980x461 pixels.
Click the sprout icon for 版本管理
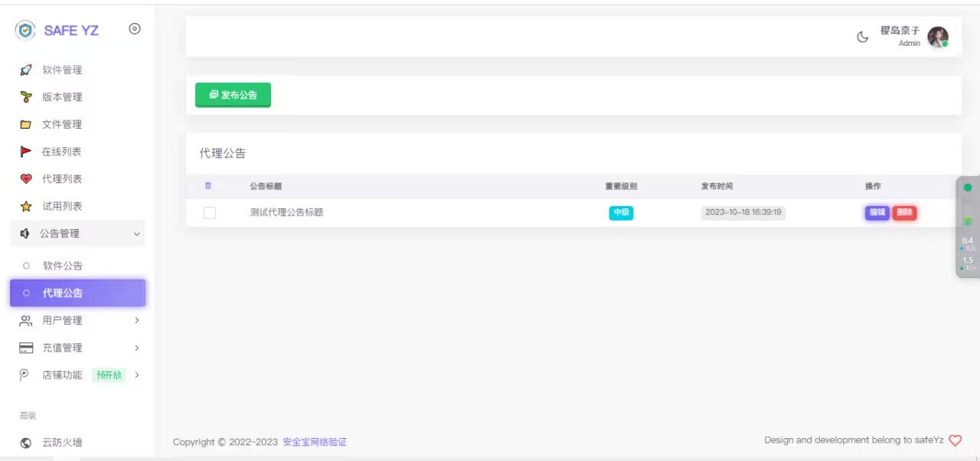pos(26,97)
